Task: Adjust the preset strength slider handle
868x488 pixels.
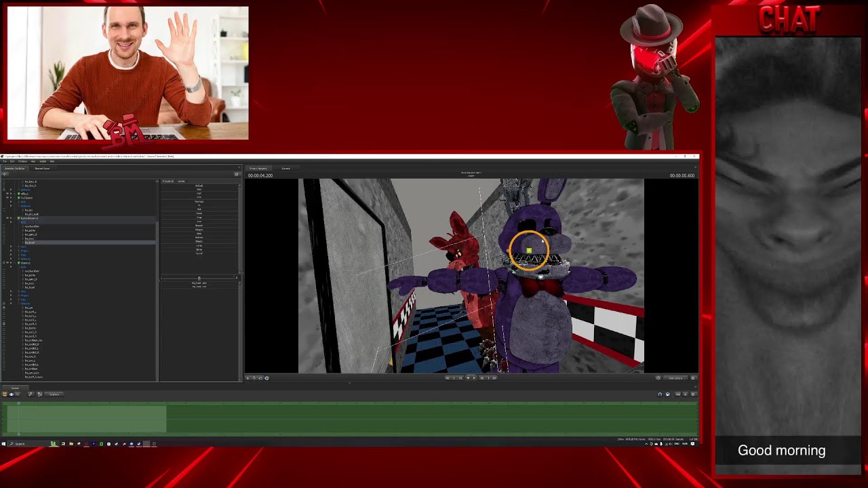Action: [199, 279]
